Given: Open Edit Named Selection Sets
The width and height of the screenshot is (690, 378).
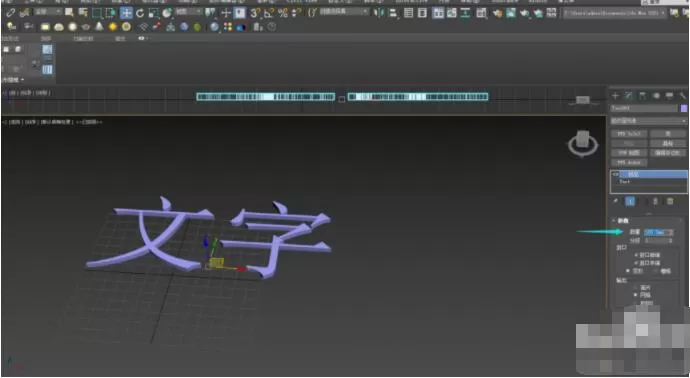Looking at the screenshot, I should tap(312, 13).
